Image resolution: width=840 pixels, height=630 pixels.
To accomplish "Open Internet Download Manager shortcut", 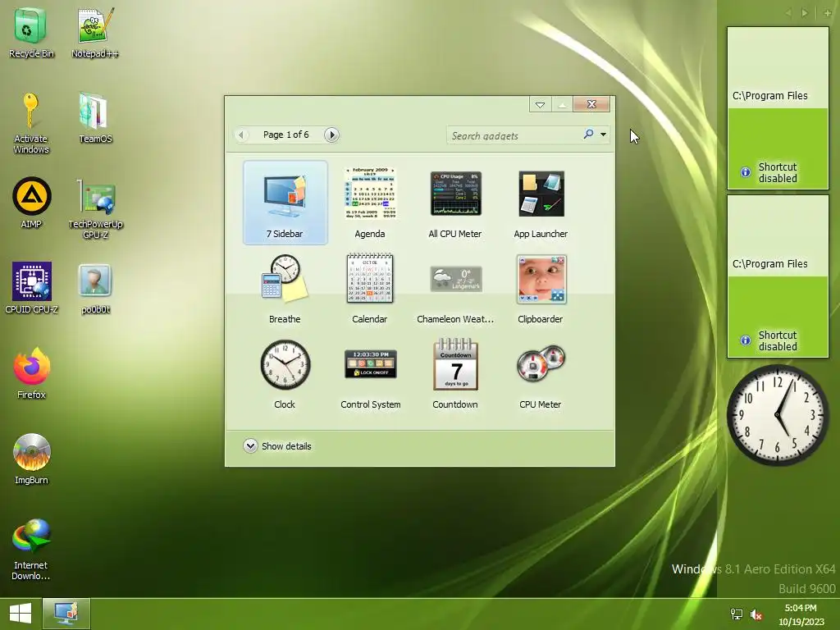I will coord(31,549).
